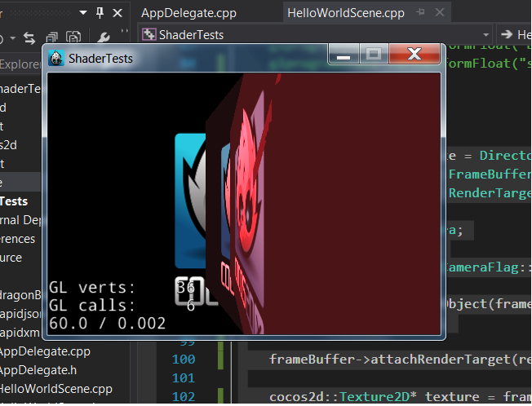The width and height of the screenshot is (532, 406).
Task: Click the GL calls stat label
Action: click(92, 306)
